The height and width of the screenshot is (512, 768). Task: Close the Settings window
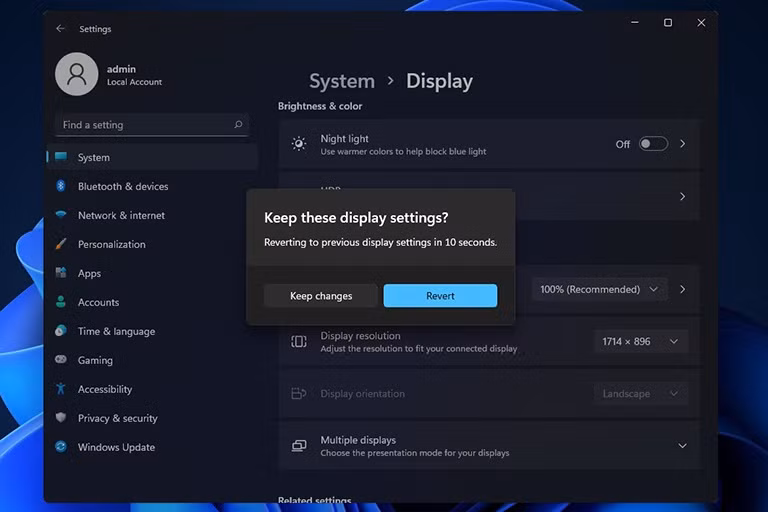tap(701, 23)
